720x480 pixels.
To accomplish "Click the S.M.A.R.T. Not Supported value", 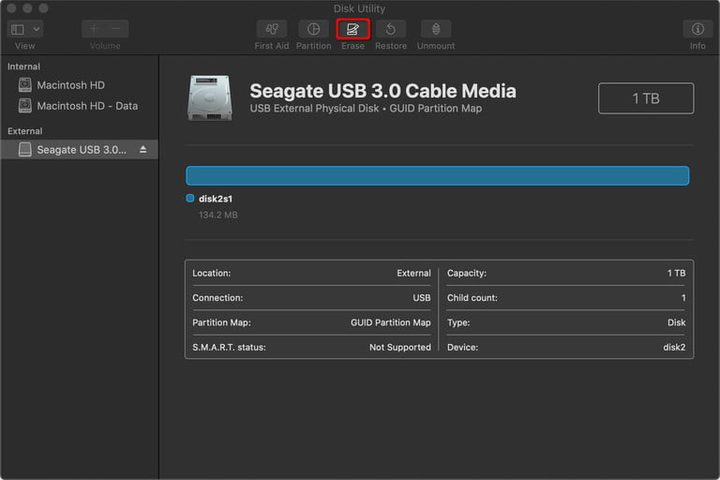I will click(x=400, y=348).
